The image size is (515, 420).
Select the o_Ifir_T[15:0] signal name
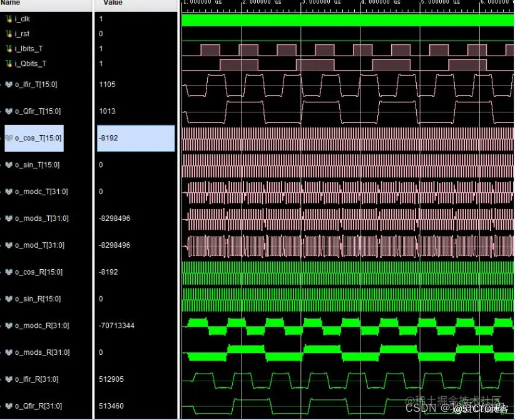[36, 85]
